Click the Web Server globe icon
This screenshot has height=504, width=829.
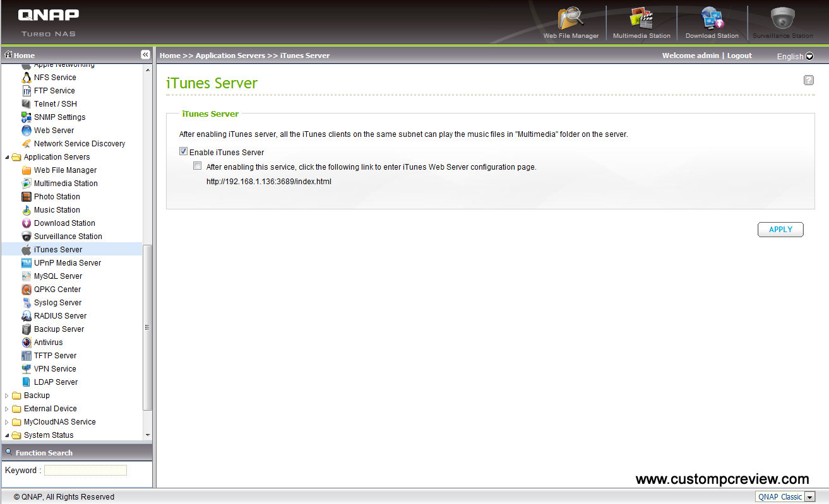coord(27,131)
